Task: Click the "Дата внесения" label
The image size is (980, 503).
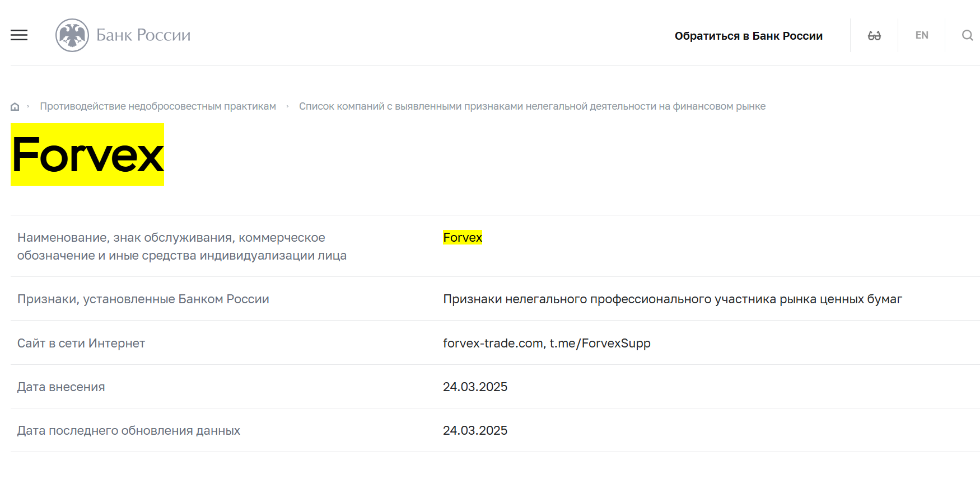Action: 61,387
